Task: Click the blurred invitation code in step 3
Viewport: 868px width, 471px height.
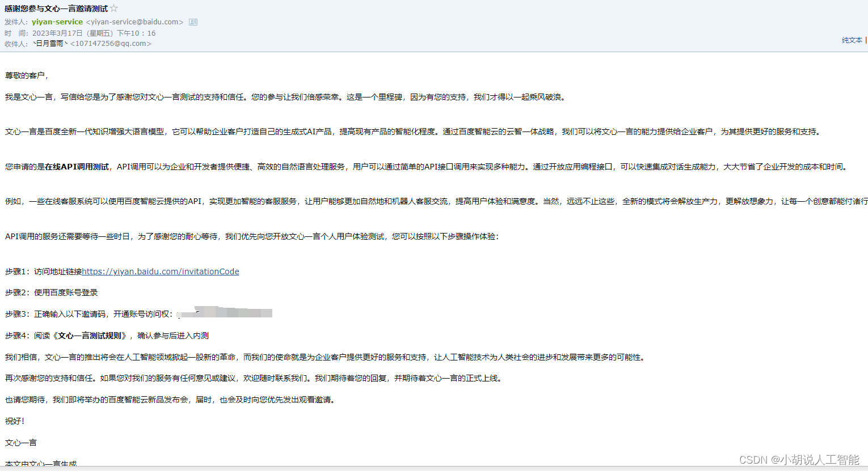Action: [x=224, y=312]
